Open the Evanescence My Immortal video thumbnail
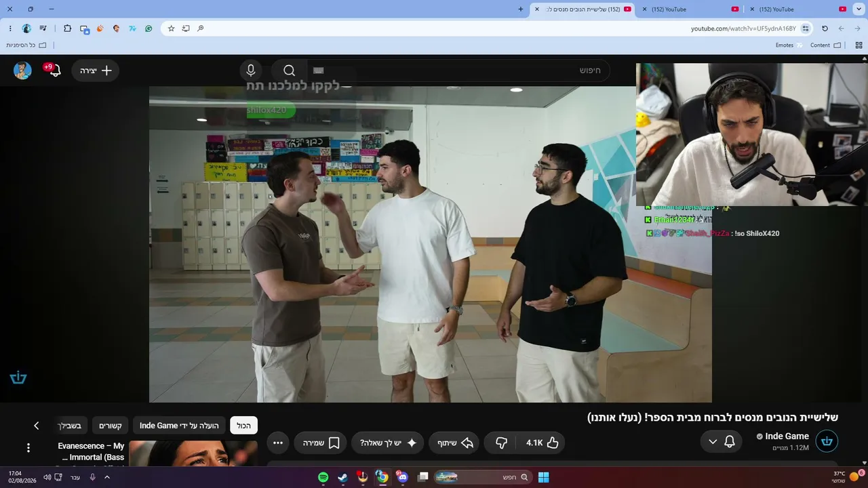Screen dimensions: 868x488 pyautogui.click(x=193, y=453)
